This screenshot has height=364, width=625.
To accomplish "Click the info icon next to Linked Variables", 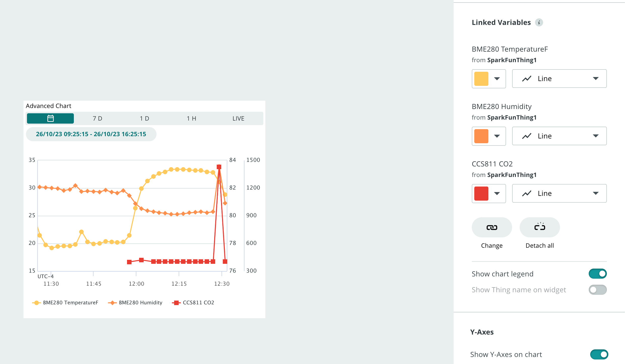I will [539, 22].
